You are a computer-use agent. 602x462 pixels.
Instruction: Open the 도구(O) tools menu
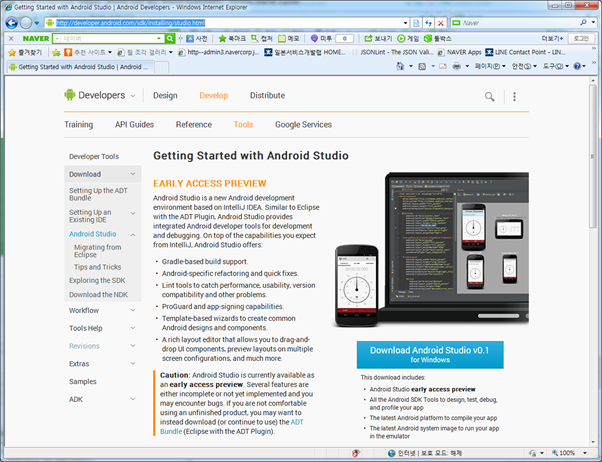coord(555,66)
